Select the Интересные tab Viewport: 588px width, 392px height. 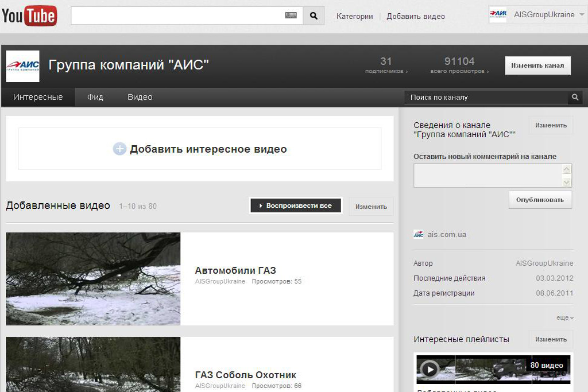pyautogui.click(x=38, y=98)
